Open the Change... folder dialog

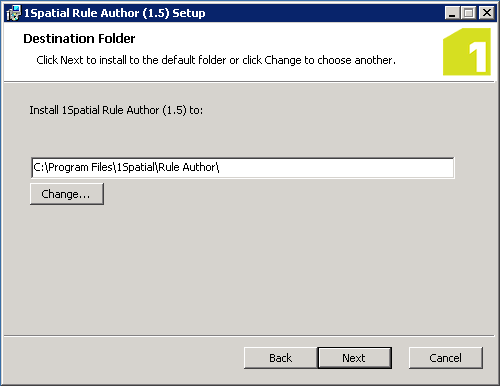click(x=67, y=194)
